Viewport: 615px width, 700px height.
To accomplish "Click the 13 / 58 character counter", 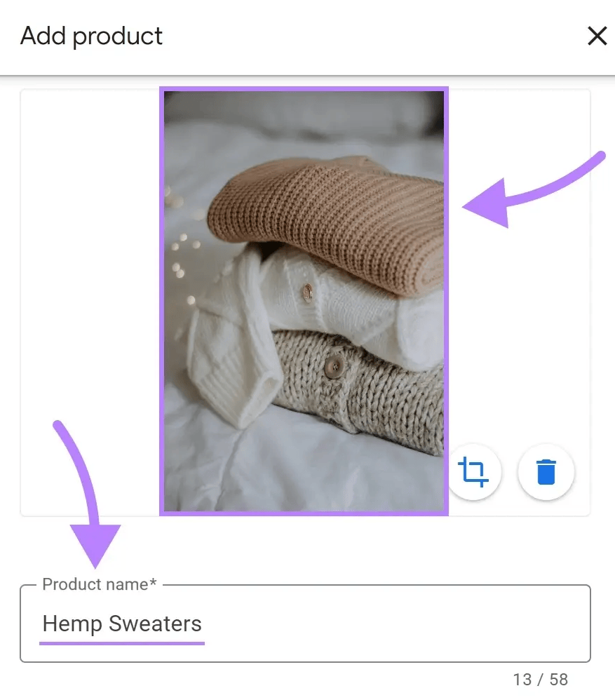I will click(540, 680).
